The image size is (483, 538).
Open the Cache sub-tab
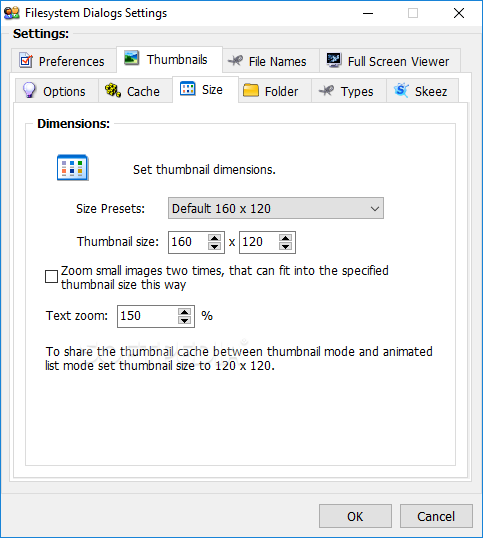[x=135, y=91]
